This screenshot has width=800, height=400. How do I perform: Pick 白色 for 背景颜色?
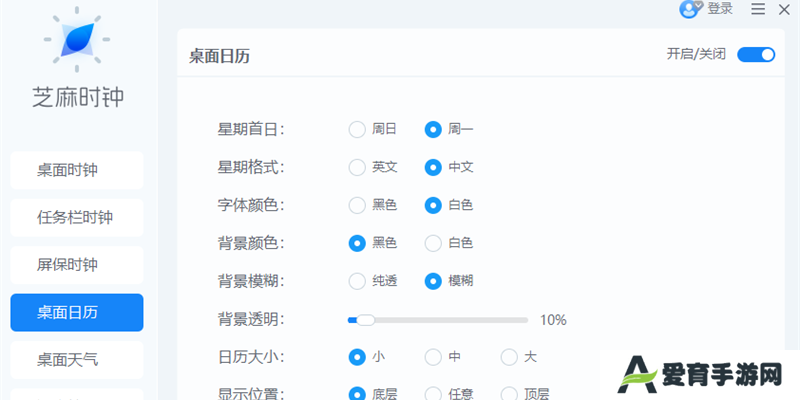[x=433, y=243]
